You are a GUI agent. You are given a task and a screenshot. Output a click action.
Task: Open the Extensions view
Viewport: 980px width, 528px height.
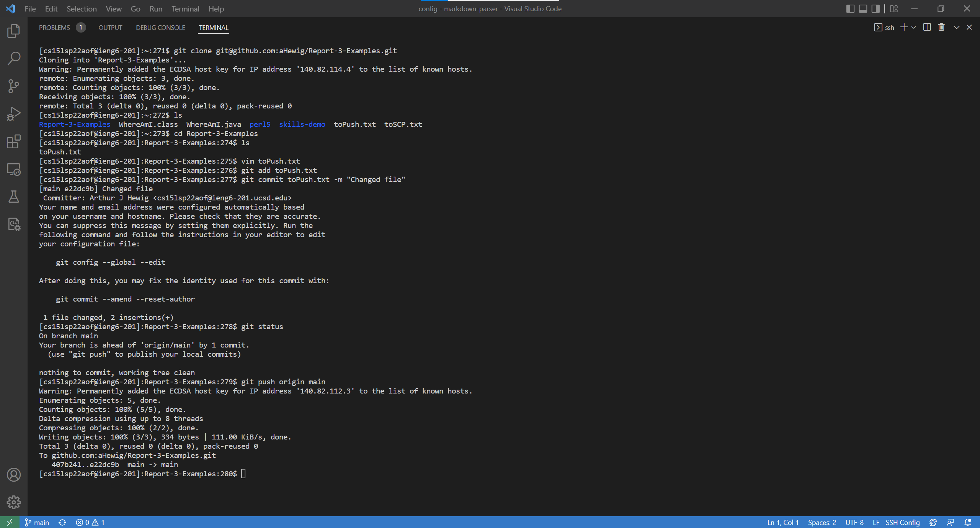tap(13, 141)
